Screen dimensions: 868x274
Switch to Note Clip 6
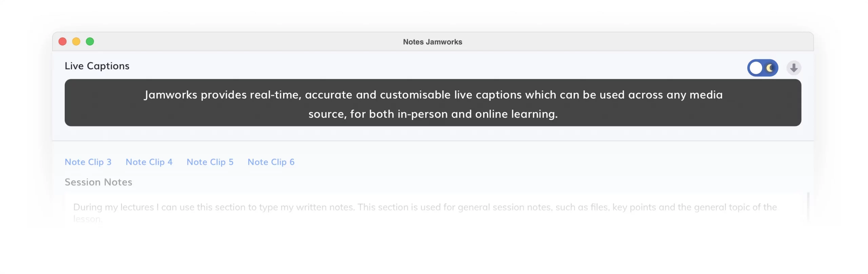pos(271,162)
